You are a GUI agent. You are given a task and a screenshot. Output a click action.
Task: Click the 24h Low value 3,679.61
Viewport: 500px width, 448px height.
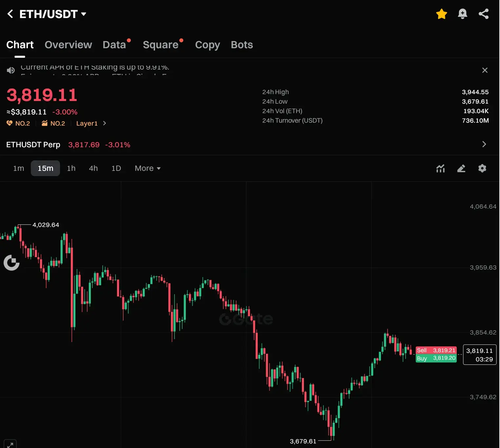(x=475, y=102)
